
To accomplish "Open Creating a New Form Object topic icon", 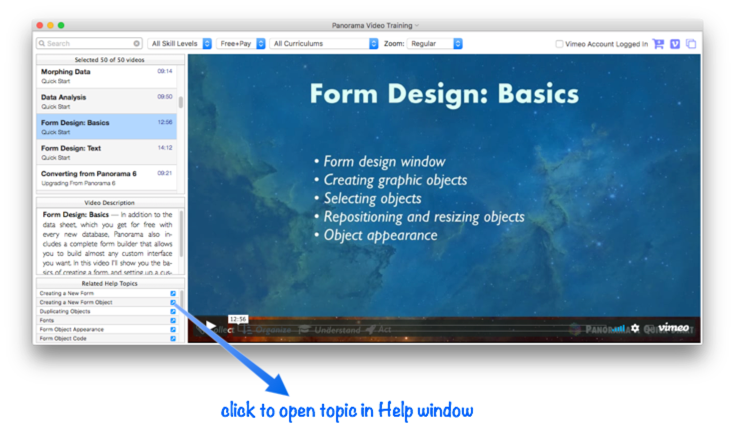I will point(173,302).
